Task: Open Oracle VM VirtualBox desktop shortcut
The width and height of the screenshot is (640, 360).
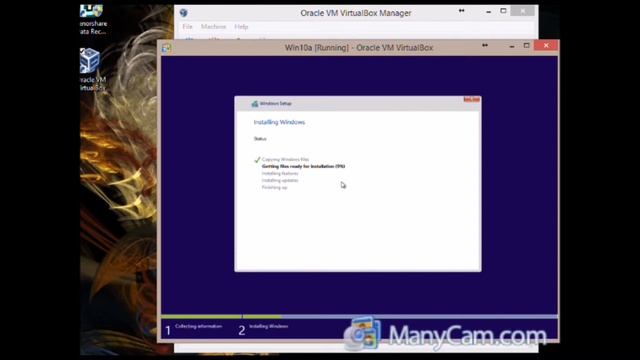Action: click(x=92, y=69)
